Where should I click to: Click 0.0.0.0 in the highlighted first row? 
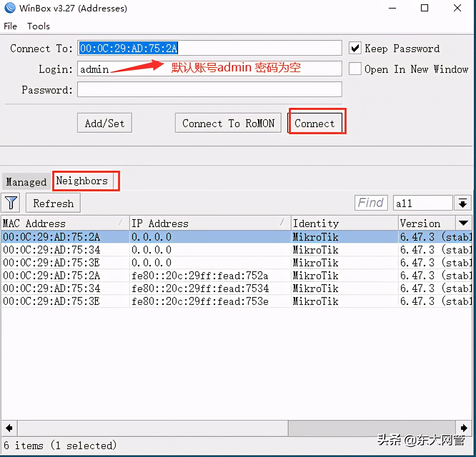coord(152,237)
